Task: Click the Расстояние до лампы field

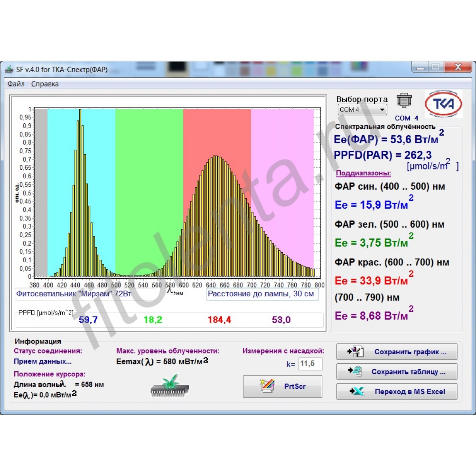Action: (262, 294)
